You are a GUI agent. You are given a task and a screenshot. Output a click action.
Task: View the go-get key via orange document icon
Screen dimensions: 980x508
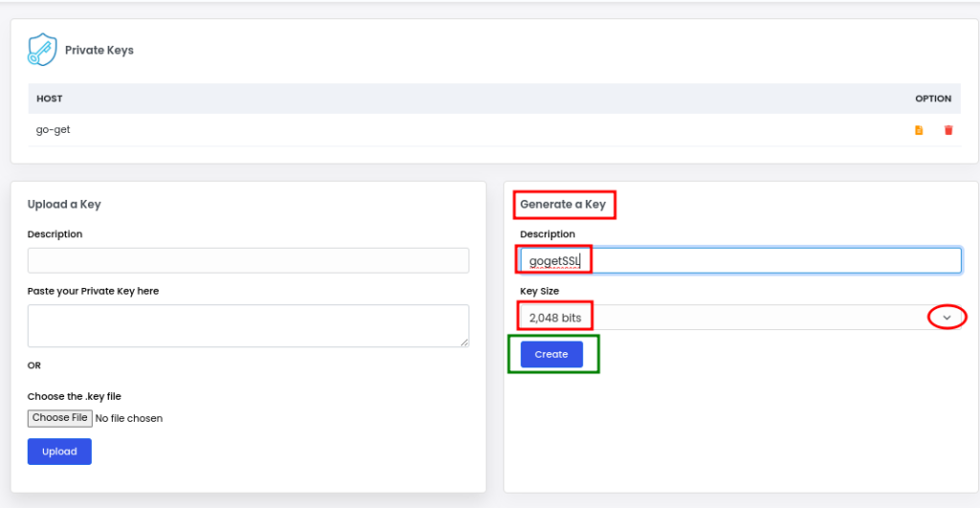tap(919, 130)
